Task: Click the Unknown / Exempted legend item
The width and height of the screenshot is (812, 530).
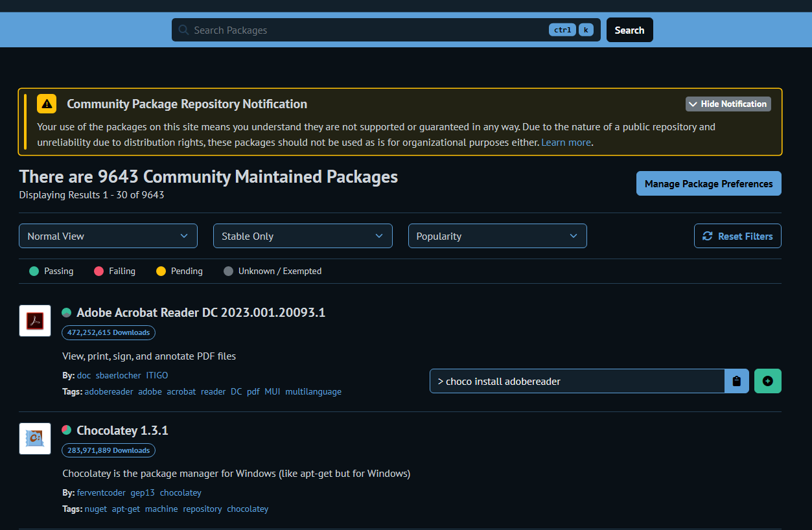Action: pyautogui.click(x=272, y=271)
